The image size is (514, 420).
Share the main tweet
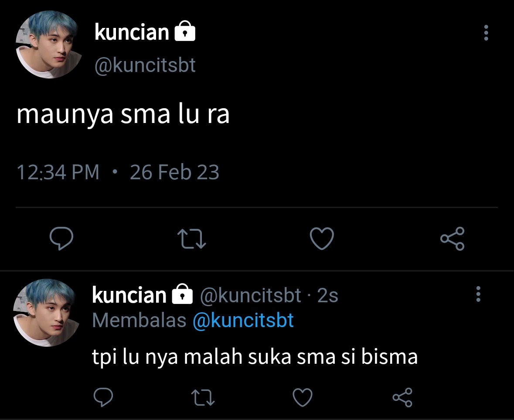[453, 239]
